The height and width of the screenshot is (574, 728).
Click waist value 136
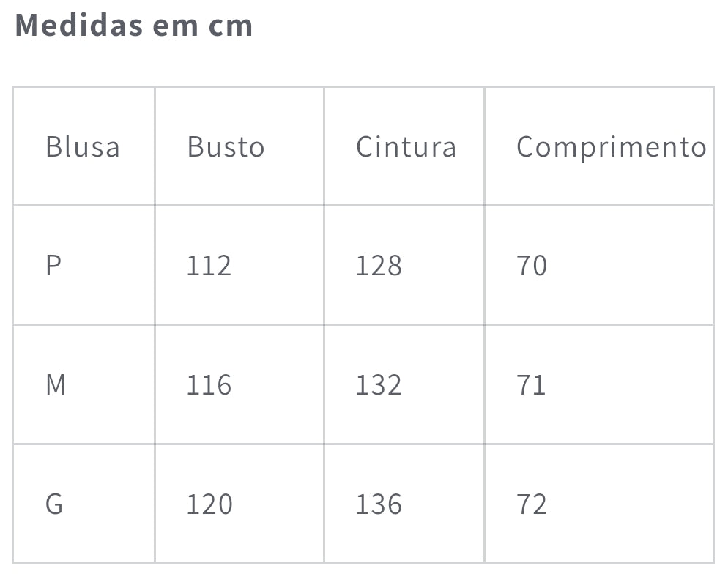coord(379,504)
